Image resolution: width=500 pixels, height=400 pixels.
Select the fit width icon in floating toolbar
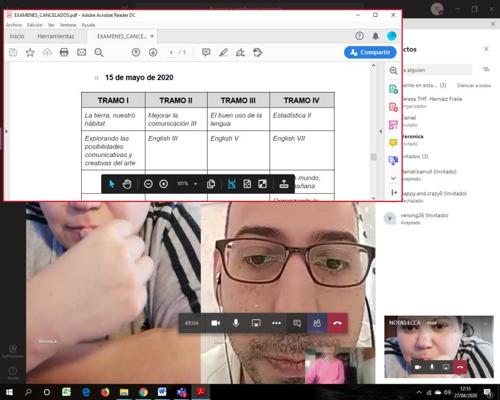tap(232, 184)
